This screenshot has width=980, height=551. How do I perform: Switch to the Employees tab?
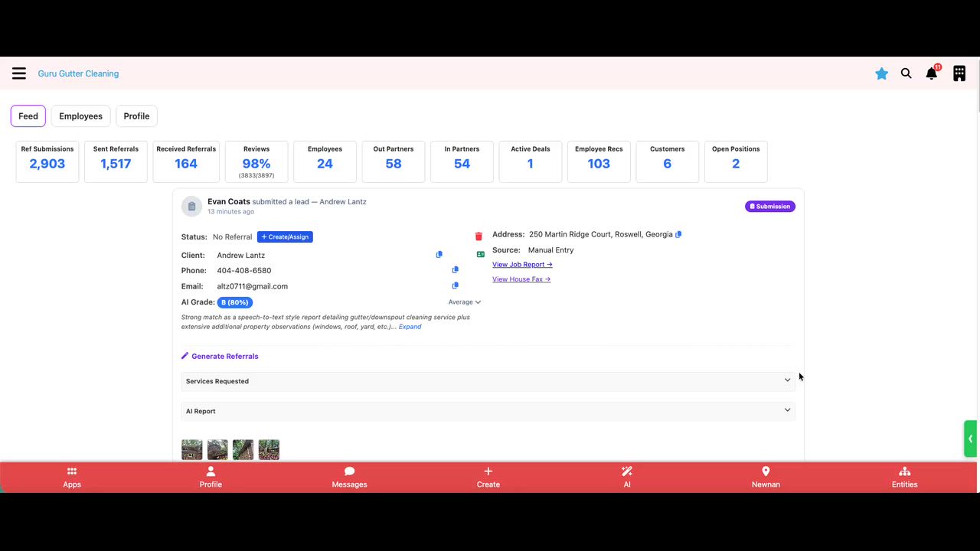tap(80, 116)
